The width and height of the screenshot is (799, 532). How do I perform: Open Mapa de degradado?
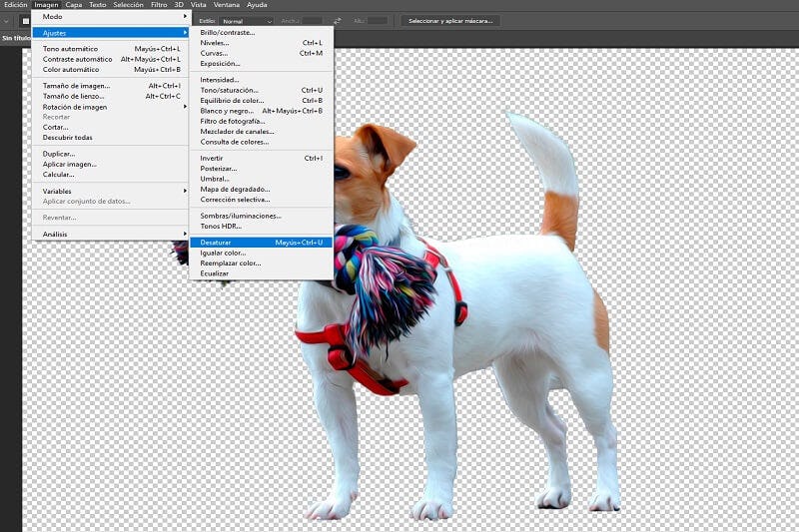click(x=261, y=189)
